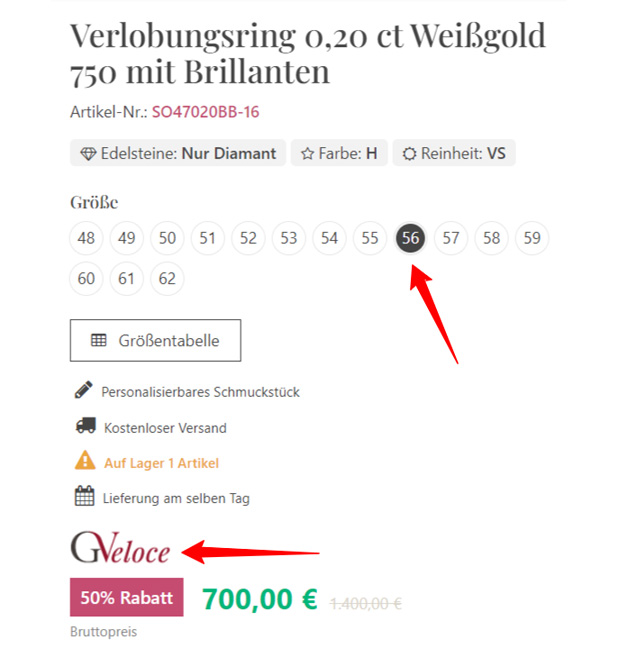Click the diamond icon next to Edelsteine
Screen dimensions: 628x651
[x=88, y=154]
